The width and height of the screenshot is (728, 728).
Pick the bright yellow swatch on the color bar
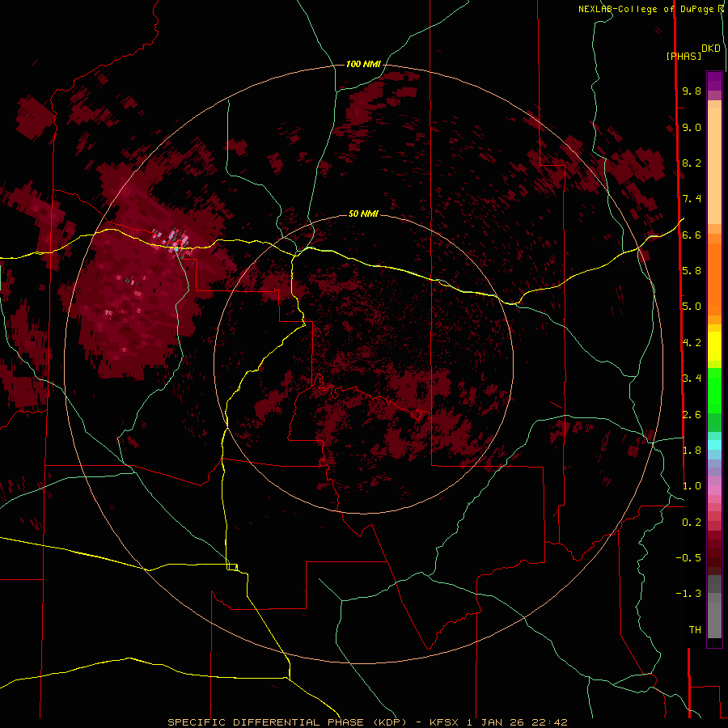[714, 346]
